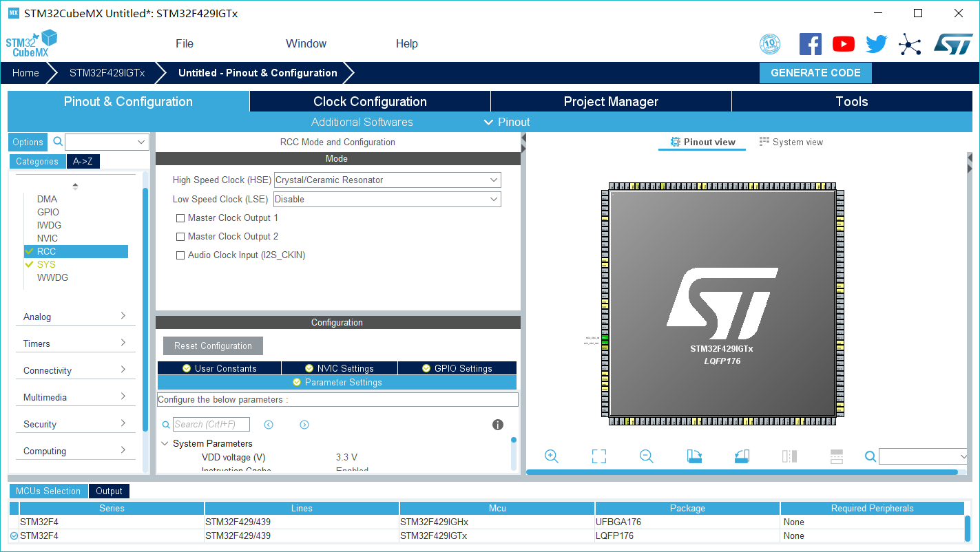Open the STM32CubeMX YouTube channel icon
This screenshot has width=980, height=552.
tap(843, 43)
